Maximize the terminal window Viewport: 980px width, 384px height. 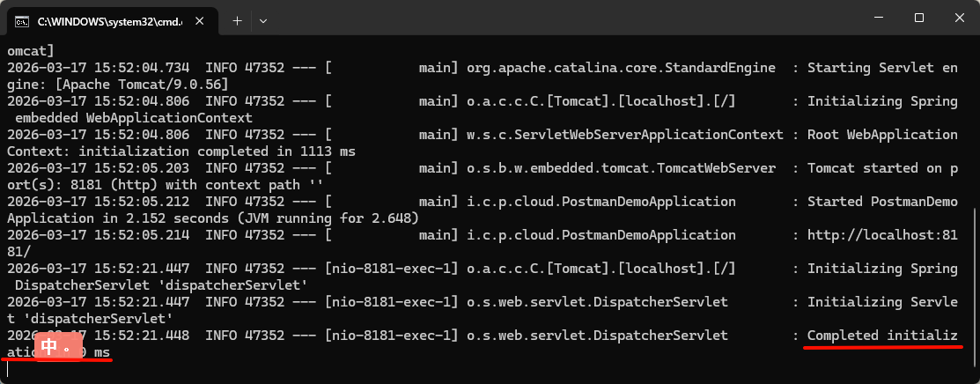[x=918, y=18]
